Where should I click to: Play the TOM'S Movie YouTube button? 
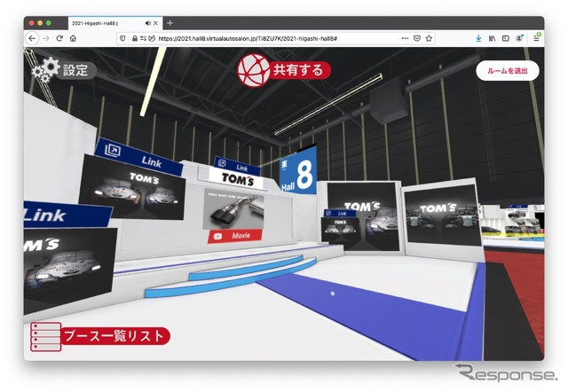tap(234, 236)
